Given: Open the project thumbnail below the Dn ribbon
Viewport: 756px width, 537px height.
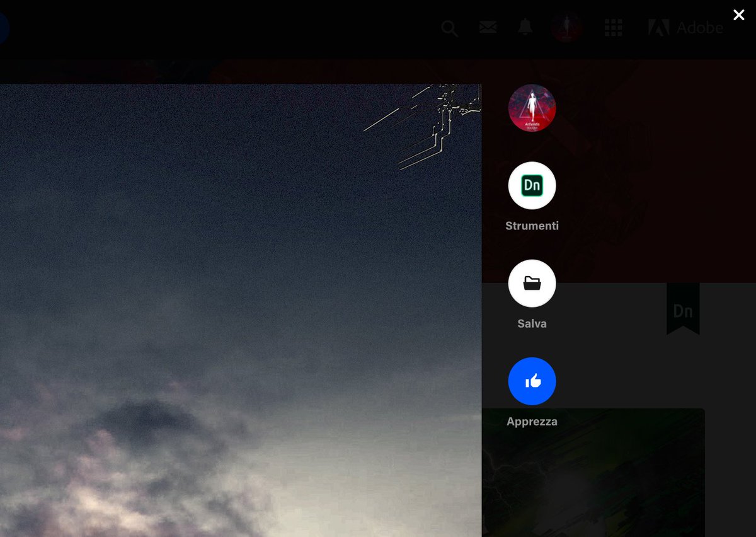Looking at the screenshot, I should (x=593, y=473).
